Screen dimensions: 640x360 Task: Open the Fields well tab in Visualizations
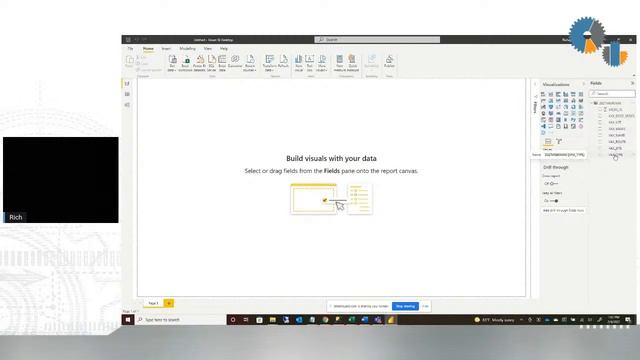[548, 141]
